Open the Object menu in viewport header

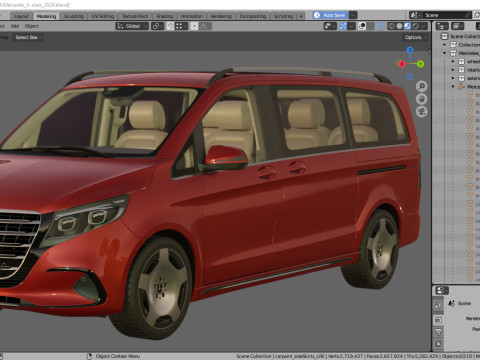(x=32, y=26)
